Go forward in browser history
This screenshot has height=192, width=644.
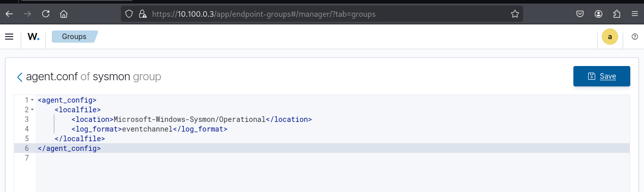[27, 14]
